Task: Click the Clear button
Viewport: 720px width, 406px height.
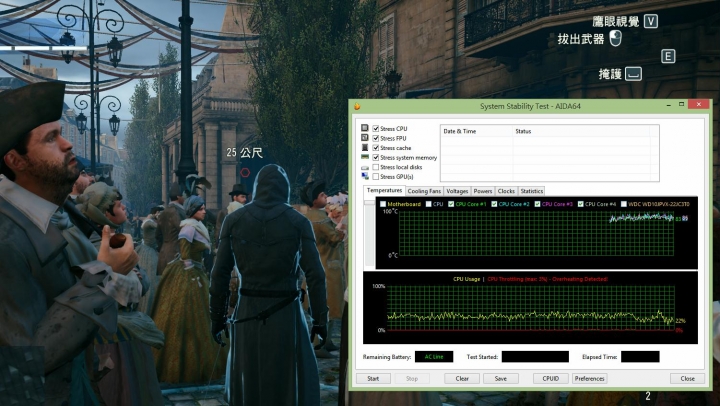Action: pos(462,378)
